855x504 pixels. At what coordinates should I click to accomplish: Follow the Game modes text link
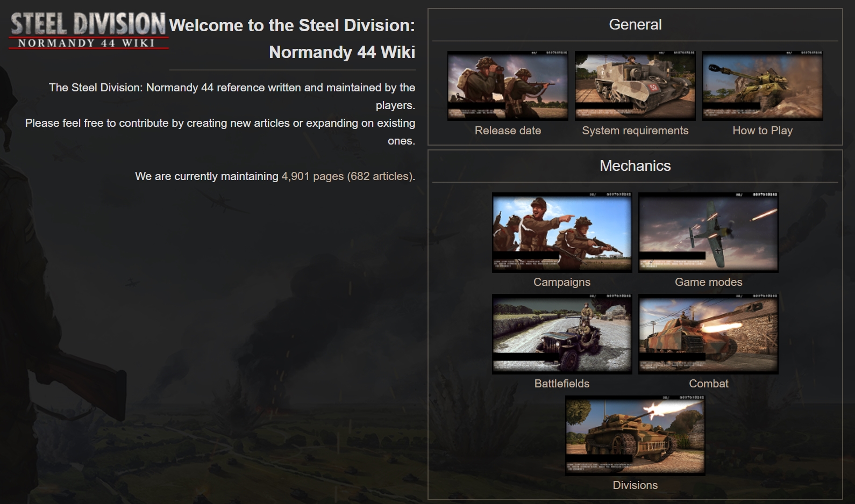click(708, 282)
